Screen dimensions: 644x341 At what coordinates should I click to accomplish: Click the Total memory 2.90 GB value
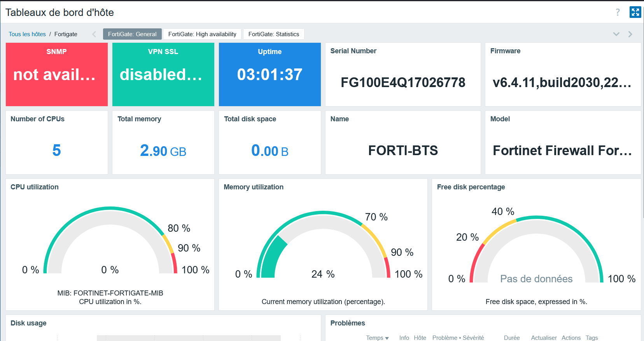click(163, 151)
